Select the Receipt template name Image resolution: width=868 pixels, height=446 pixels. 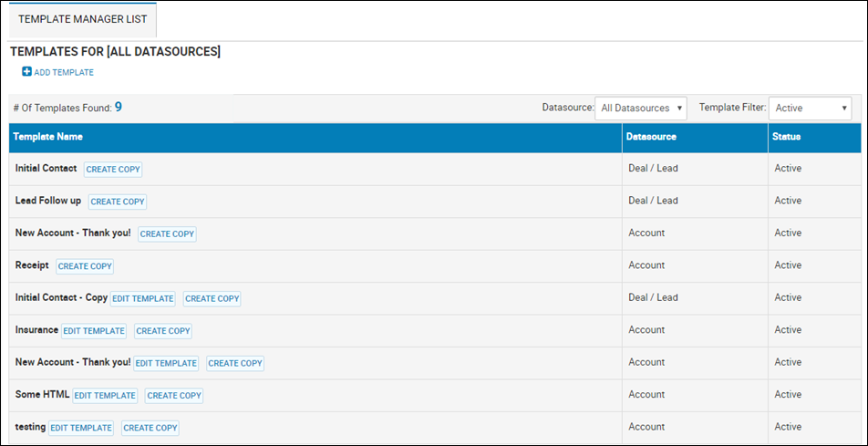point(32,265)
